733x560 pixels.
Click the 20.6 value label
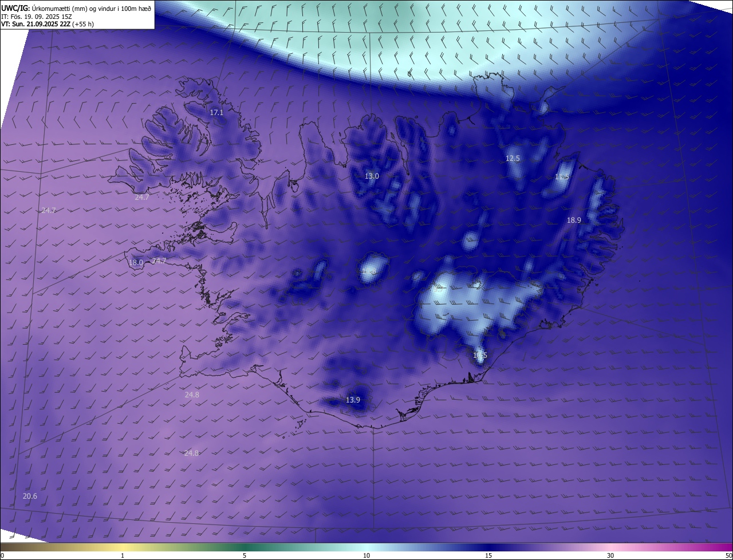(x=30, y=496)
